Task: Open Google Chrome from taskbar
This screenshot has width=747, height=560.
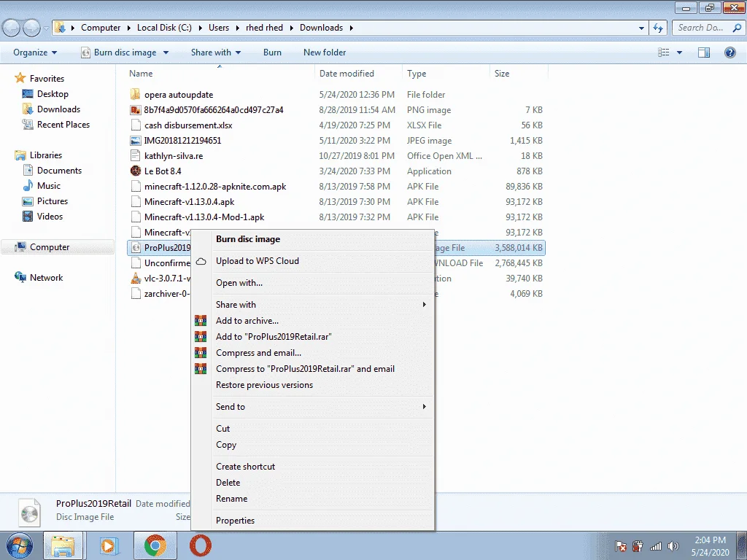Action: point(155,545)
